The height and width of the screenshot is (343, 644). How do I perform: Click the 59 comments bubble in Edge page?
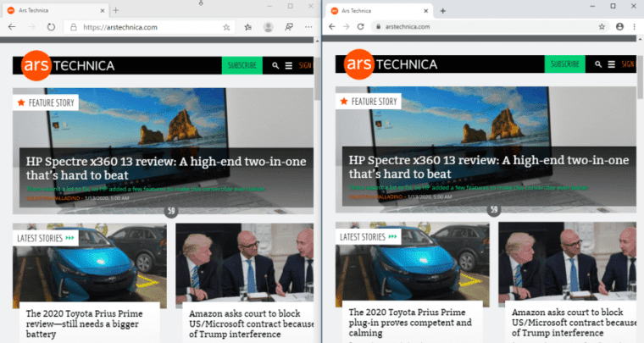171,211
